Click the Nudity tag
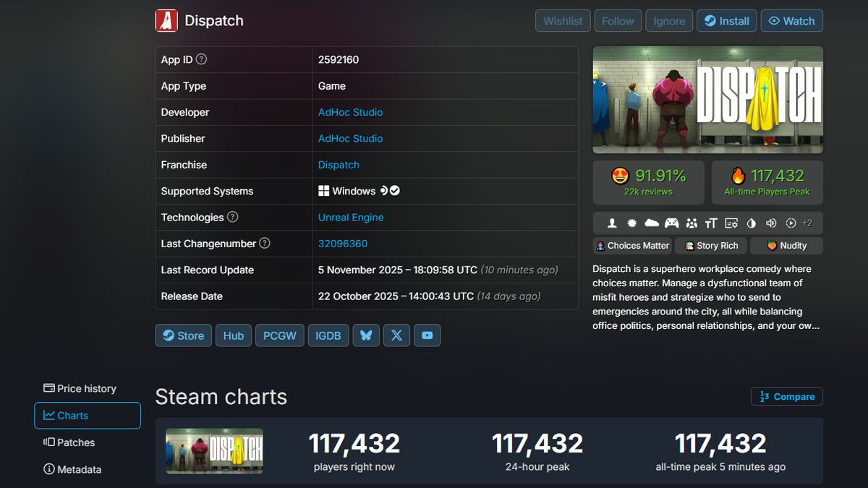 click(786, 246)
